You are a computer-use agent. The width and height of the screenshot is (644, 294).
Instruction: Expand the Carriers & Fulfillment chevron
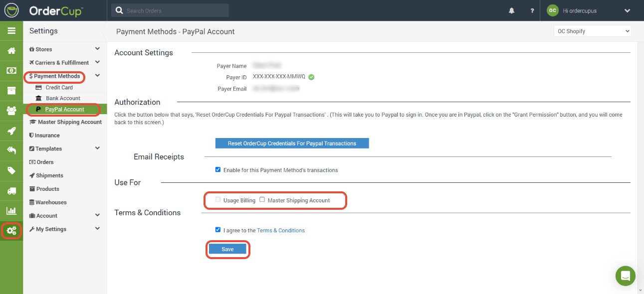97,62
